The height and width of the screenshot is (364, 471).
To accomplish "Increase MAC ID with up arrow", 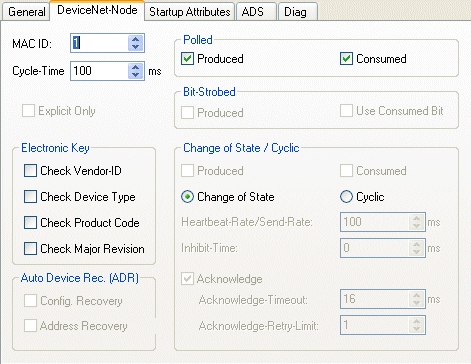I will pos(135,39).
